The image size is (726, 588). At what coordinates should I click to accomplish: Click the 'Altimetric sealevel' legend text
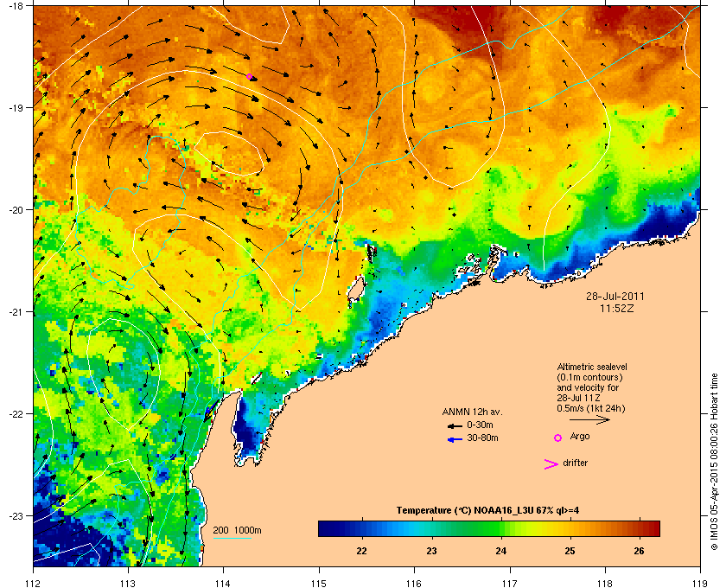coord(592,367)
